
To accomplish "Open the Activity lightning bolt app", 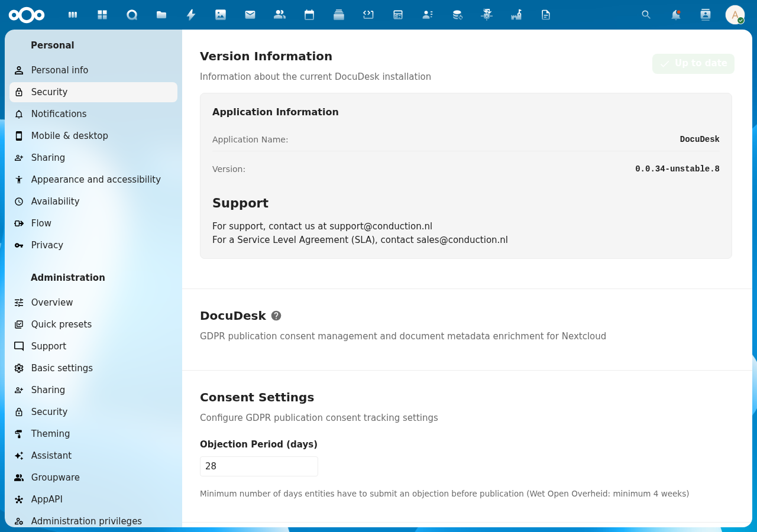I will (191, 15).
